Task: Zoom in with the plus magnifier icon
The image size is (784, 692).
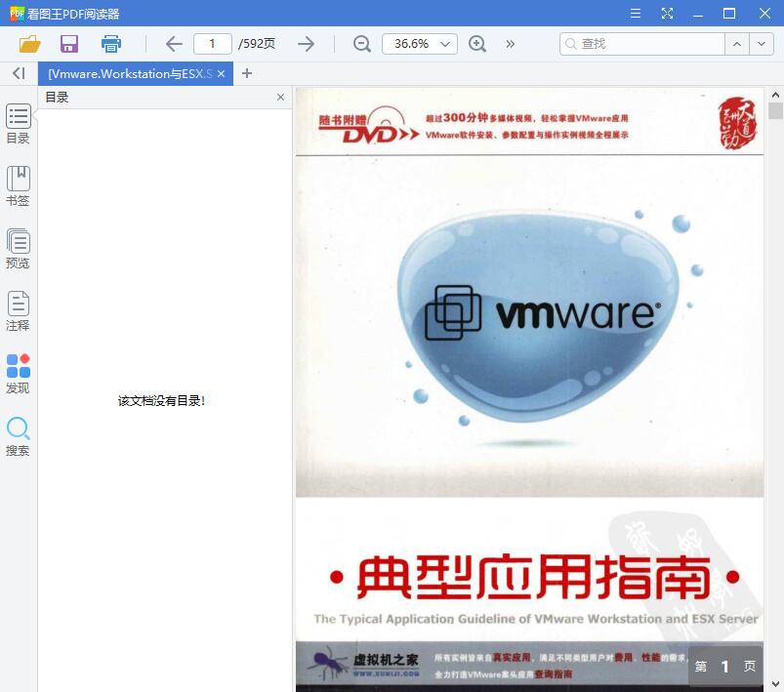Action: [x=477, y=44]
